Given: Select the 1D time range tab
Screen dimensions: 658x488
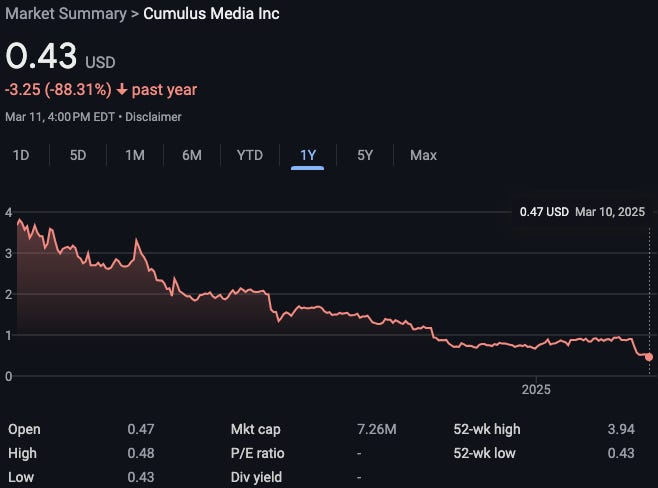Looking at the screenshot, I should [x=21, y=155].
